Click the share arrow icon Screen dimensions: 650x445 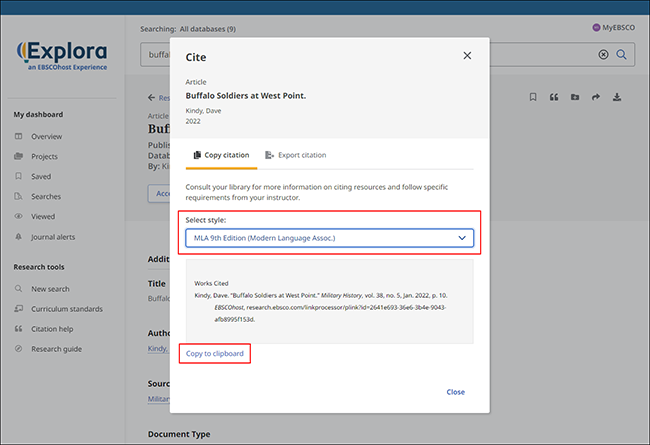(596, 97)
